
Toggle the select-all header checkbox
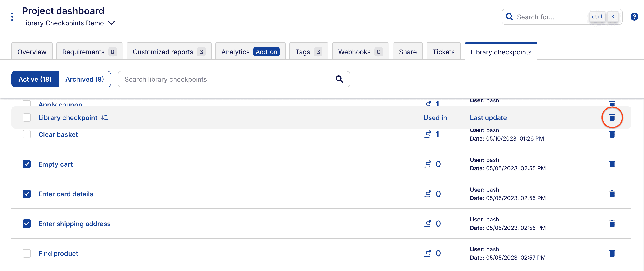coord(27,117)
